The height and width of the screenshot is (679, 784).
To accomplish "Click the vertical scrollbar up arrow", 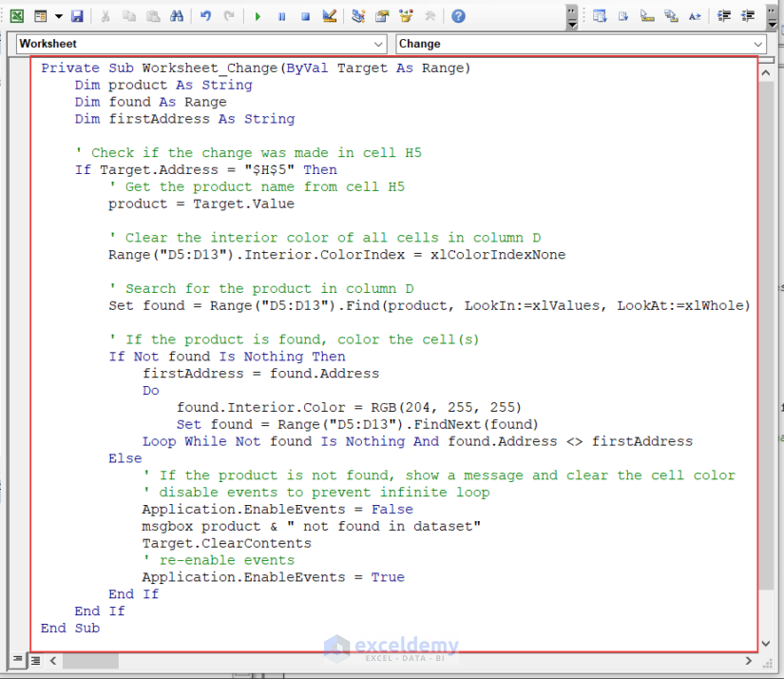I will (766, 73).
